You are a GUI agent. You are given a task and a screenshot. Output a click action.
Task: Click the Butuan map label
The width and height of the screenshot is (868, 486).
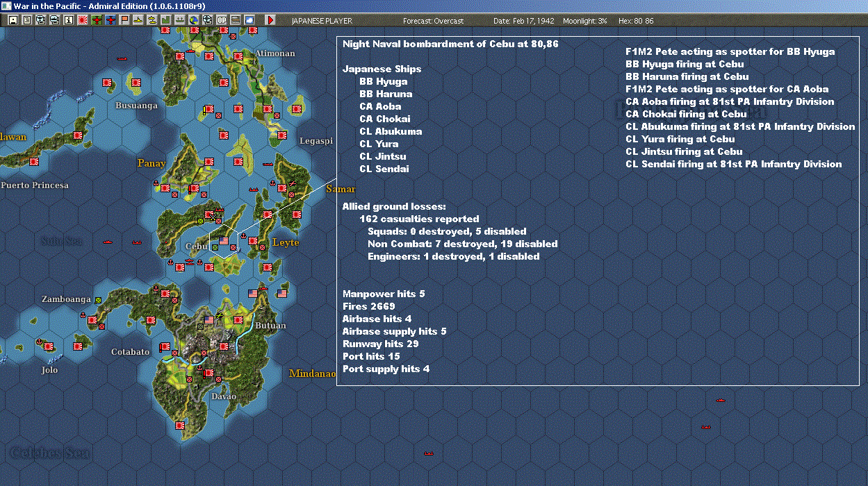tap(270, 325)
